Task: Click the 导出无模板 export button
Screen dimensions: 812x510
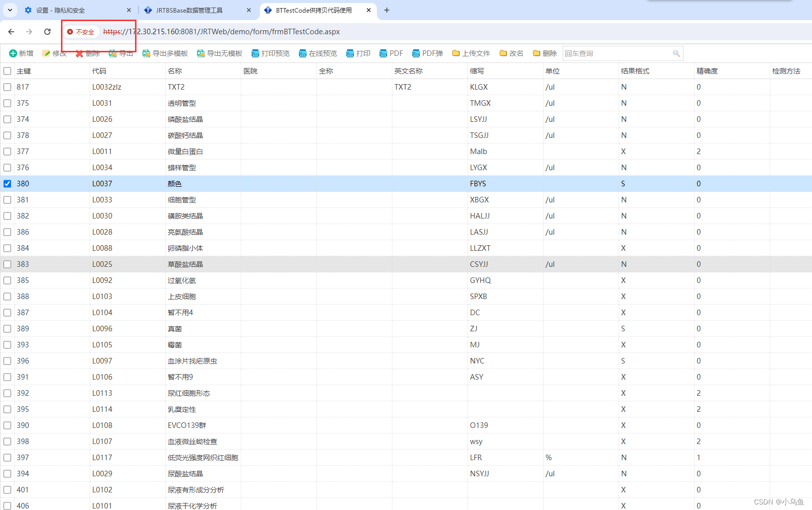Action: pos(220,53)
